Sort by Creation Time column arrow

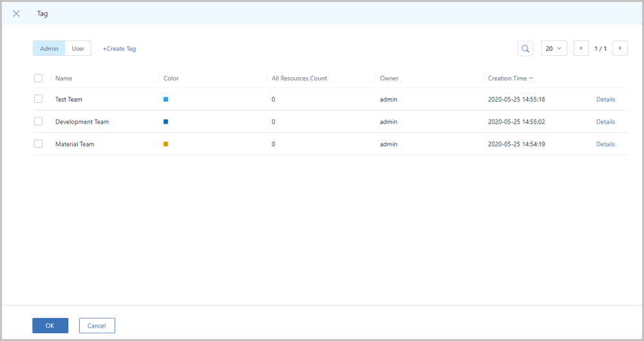coord(531,78)
